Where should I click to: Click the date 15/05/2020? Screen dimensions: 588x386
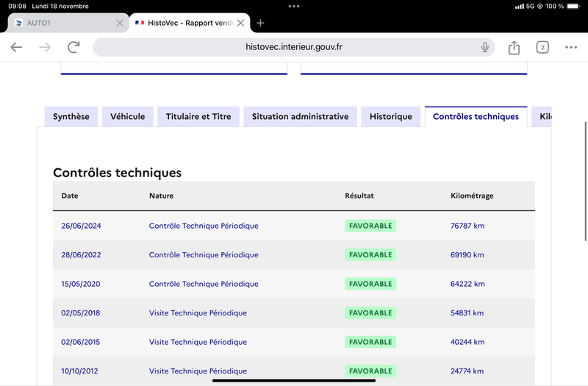coord(81,284)
